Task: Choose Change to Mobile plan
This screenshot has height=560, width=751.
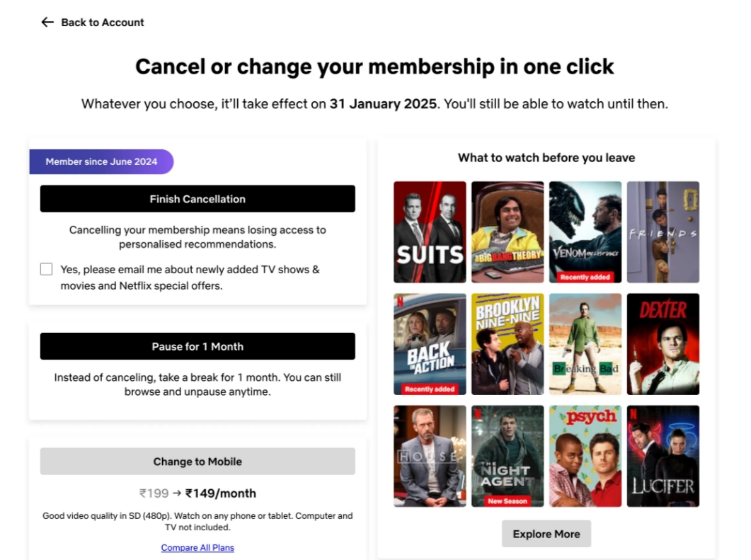Action: point(197,462)
